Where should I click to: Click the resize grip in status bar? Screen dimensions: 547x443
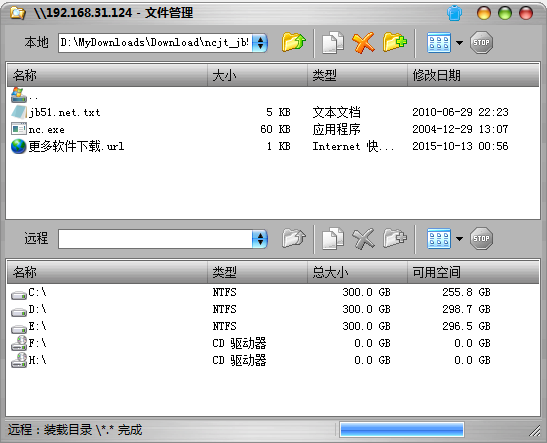[x=534, y=431]
